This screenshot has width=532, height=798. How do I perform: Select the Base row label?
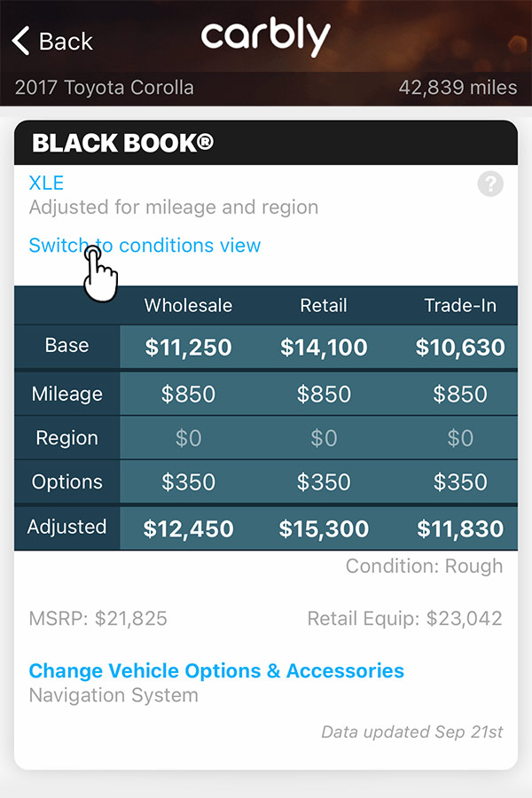(x=66, y=347)
